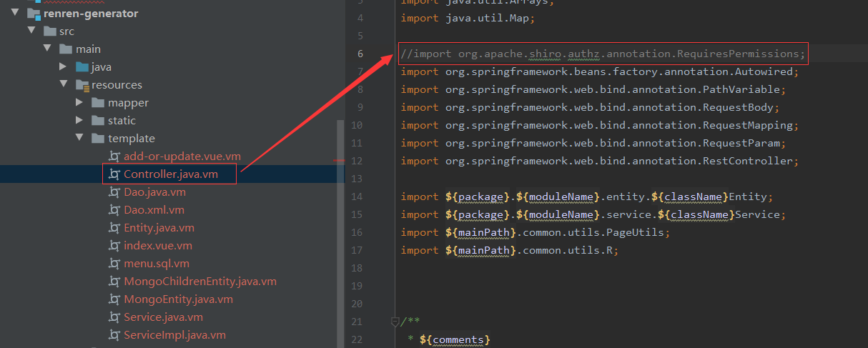Viewport: 868px width, 348px height.
Task: Click the index.vue.vm file icon
Action: point(114,246)
